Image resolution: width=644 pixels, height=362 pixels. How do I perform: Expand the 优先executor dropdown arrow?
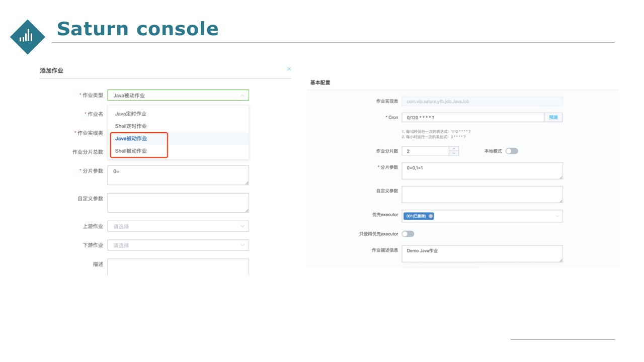coord(557,216)
